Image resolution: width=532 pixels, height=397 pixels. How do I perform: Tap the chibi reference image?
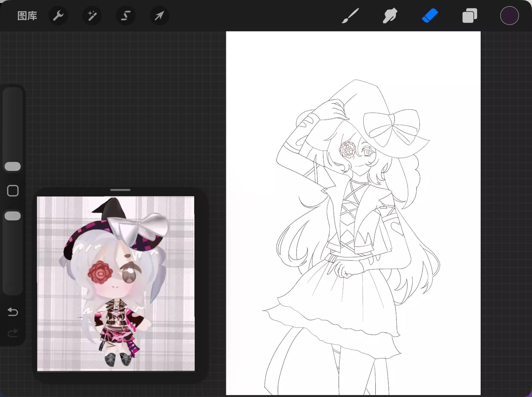pyautogui.click(x=116, y=283)
